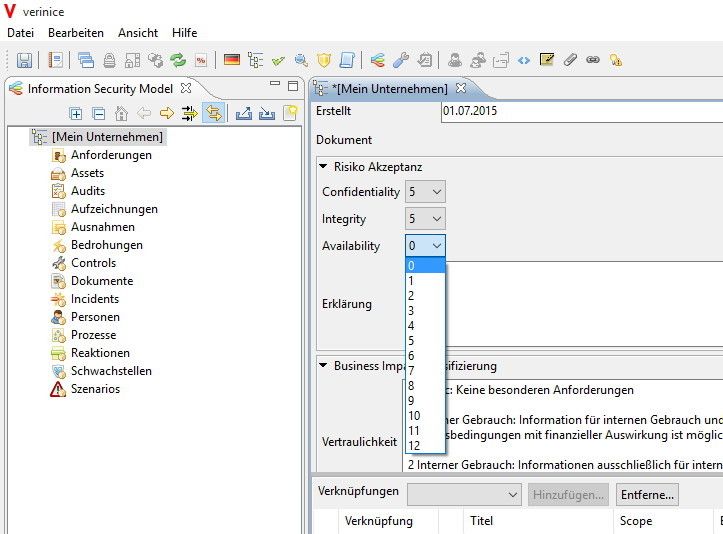This screenshot has width=723, height=534.
Task: Click the single gray person toolbar icon
Action: (x=455, y=60)
